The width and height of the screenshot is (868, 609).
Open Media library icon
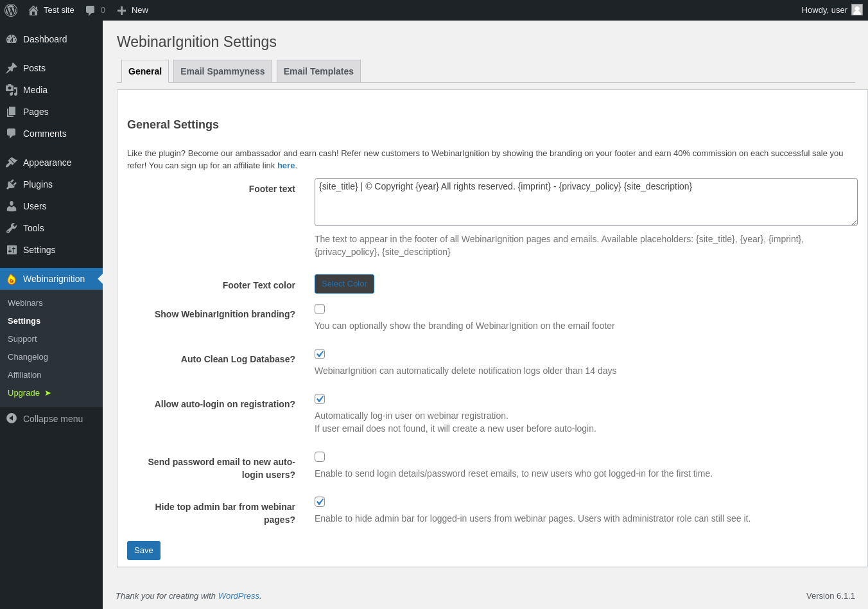(12, 90)
